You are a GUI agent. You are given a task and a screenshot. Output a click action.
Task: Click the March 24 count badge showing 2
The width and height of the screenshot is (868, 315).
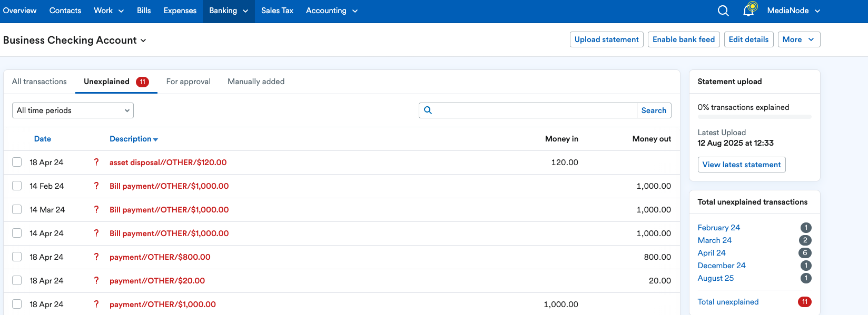(x=805, y=240)
